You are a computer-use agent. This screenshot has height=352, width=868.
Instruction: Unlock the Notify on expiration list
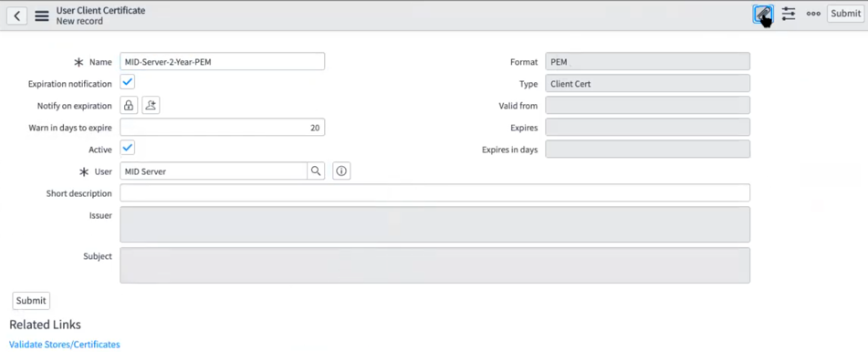[129, 105]
